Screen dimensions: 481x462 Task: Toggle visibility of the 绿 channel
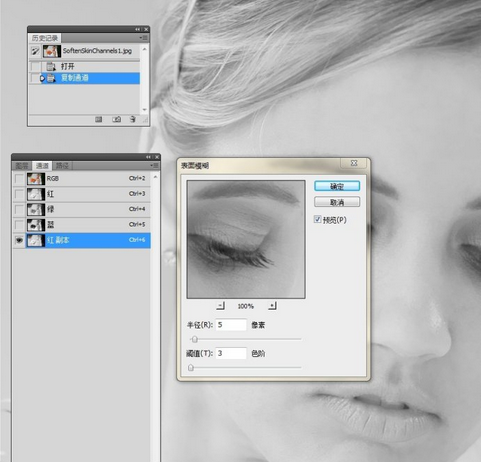[19, 209]
